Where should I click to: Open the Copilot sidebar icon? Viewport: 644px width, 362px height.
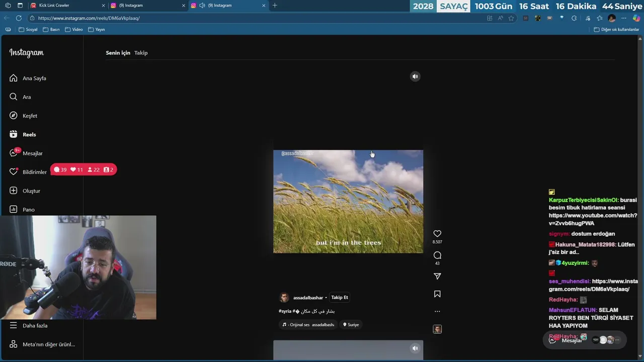(x=636, y=18)
